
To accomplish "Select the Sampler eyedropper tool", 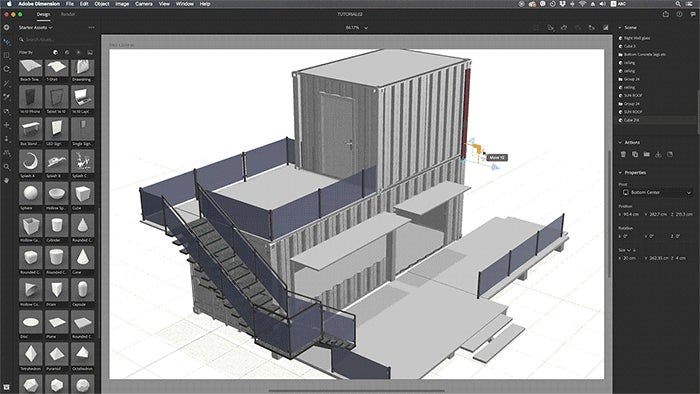I will click(6, 97).
